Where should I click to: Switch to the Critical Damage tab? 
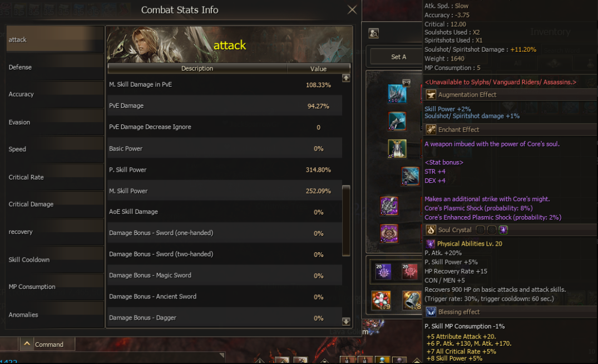pyautogui.click(x=55, y=205)
